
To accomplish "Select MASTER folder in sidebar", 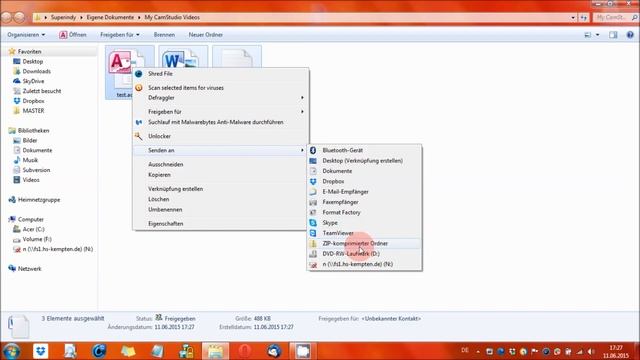I will (33, 111).
